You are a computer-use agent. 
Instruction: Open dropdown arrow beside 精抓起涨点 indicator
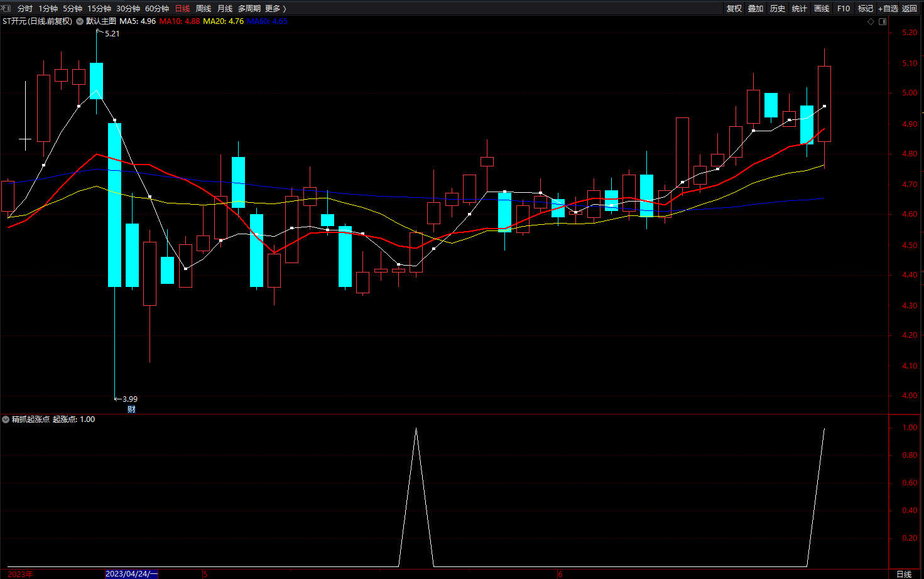click(x=6, y=419)
